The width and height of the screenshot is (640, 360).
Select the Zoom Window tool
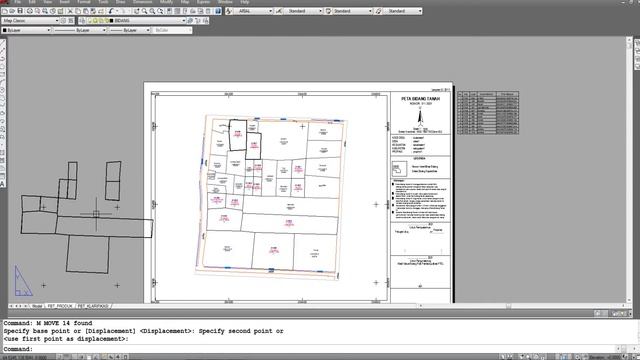tap(152, 11)
